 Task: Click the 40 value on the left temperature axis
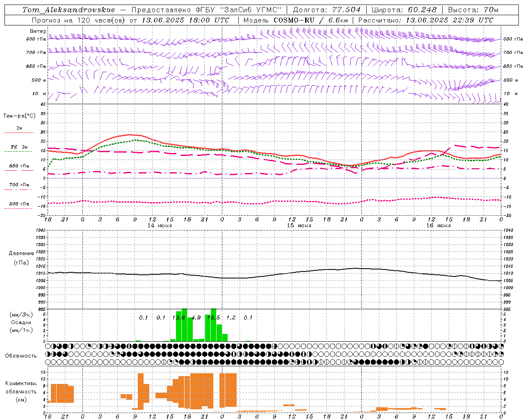pos(43,104)
